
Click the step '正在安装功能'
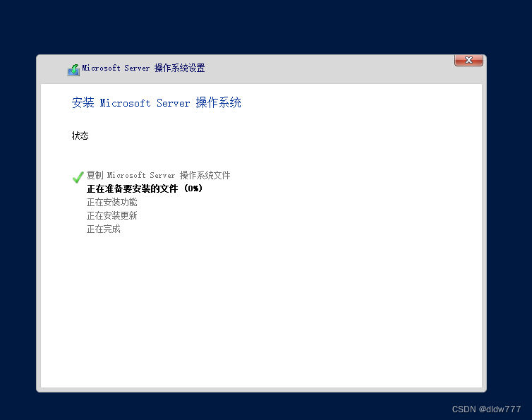(x=112, y=202)
